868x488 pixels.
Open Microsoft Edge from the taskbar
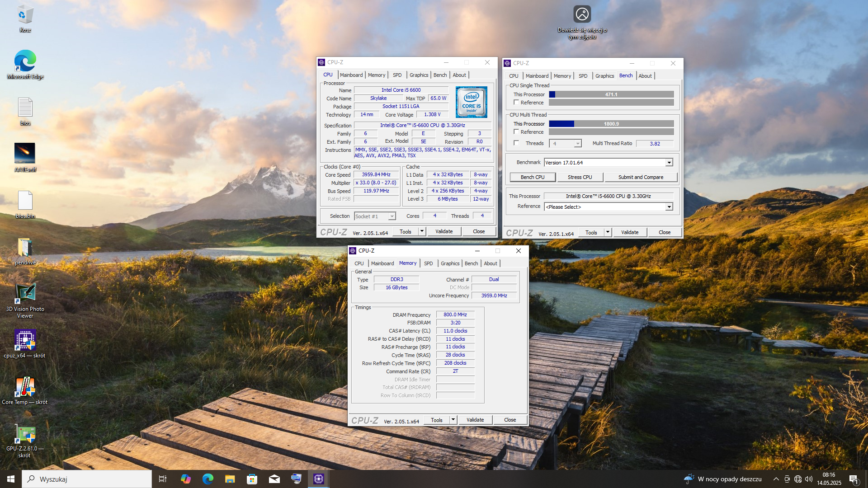pyautogui.click(x=208, y=479)
